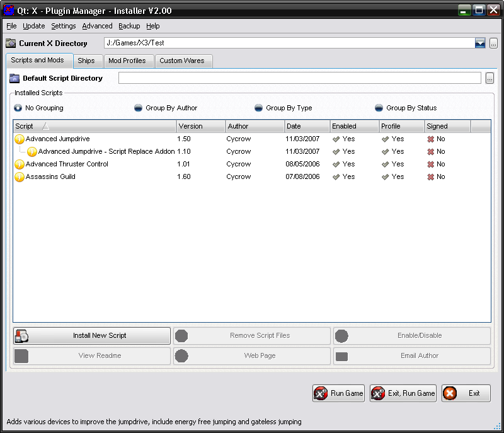The image size is (504, 433).
Task: Switch to the Ships tab
Action: click(88, 61)
